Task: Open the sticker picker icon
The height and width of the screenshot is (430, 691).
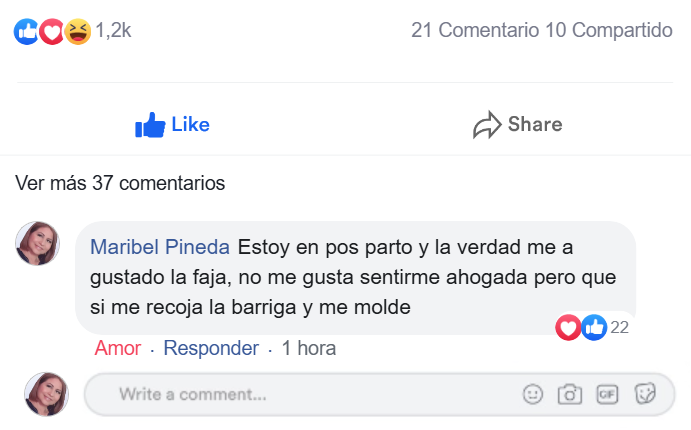Action: point(645,394)
